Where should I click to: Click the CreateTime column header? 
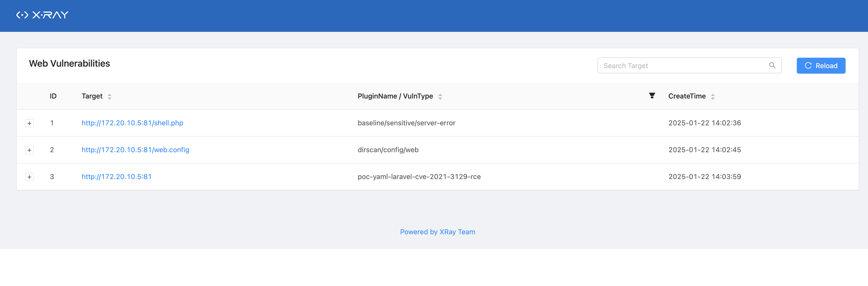[686, 96]
